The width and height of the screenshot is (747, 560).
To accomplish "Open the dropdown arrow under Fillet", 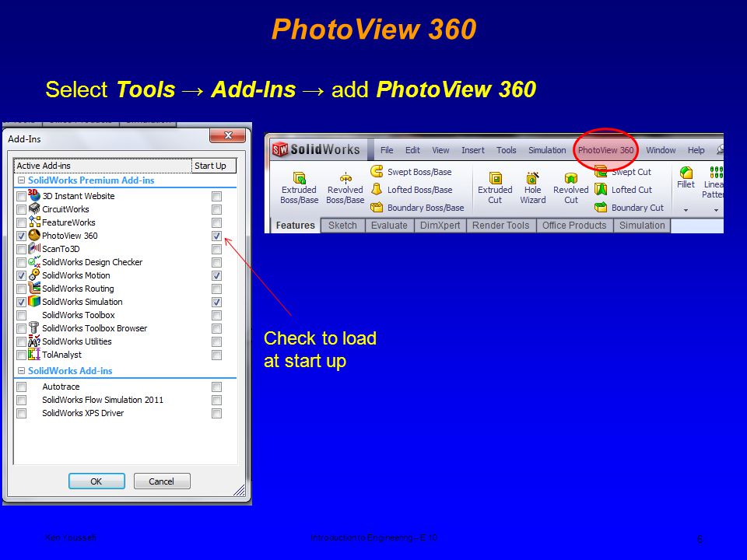I will coord(686,210).
